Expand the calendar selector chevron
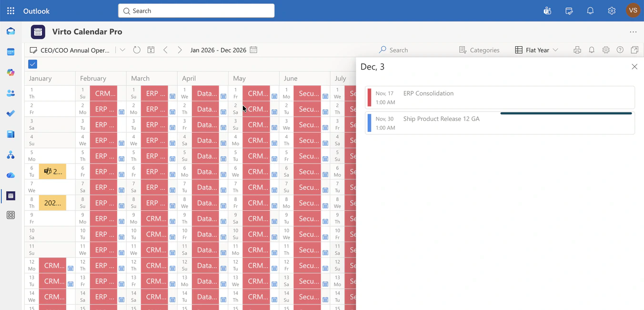 coord(122,50)
